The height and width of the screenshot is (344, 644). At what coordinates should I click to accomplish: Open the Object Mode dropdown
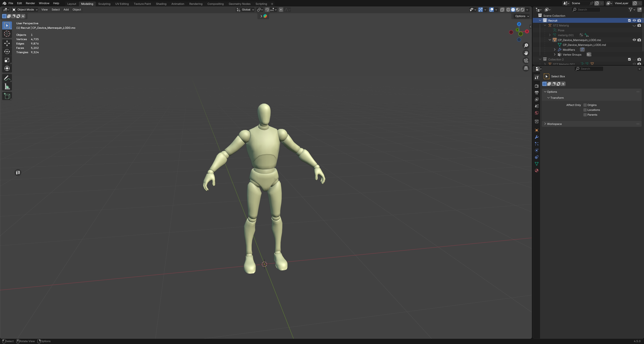[25, 10]
